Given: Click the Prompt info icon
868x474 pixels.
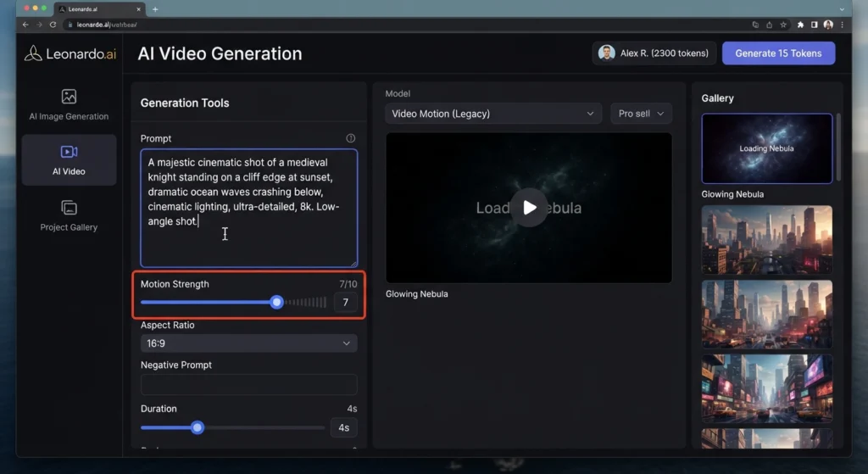Looking at the screenshot, I should pyautogui.click(x=350, y=138).
